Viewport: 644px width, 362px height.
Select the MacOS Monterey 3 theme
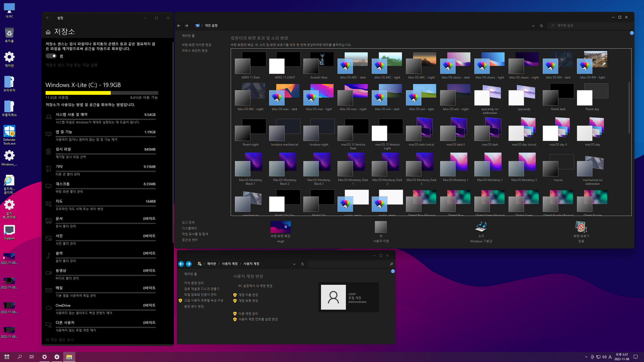point(524,167)
